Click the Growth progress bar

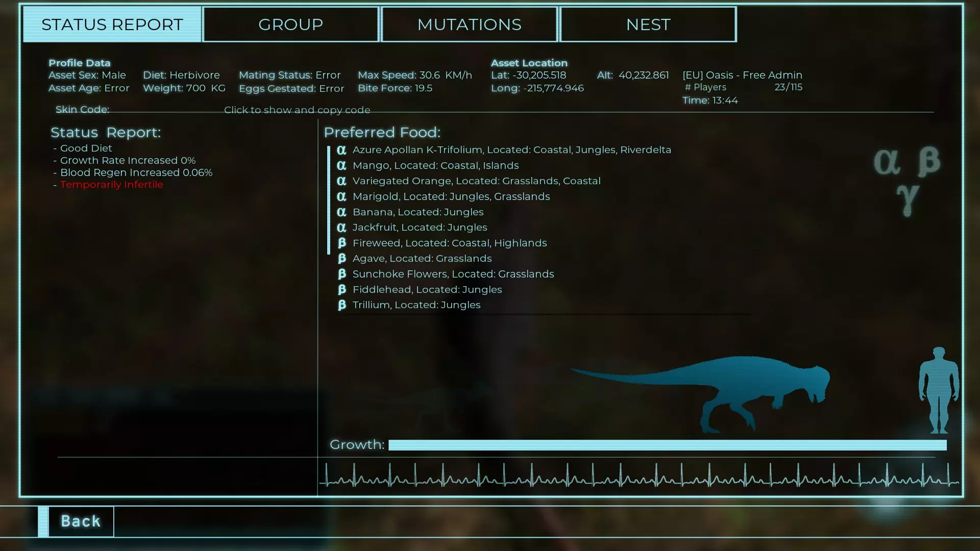(667, 445)
